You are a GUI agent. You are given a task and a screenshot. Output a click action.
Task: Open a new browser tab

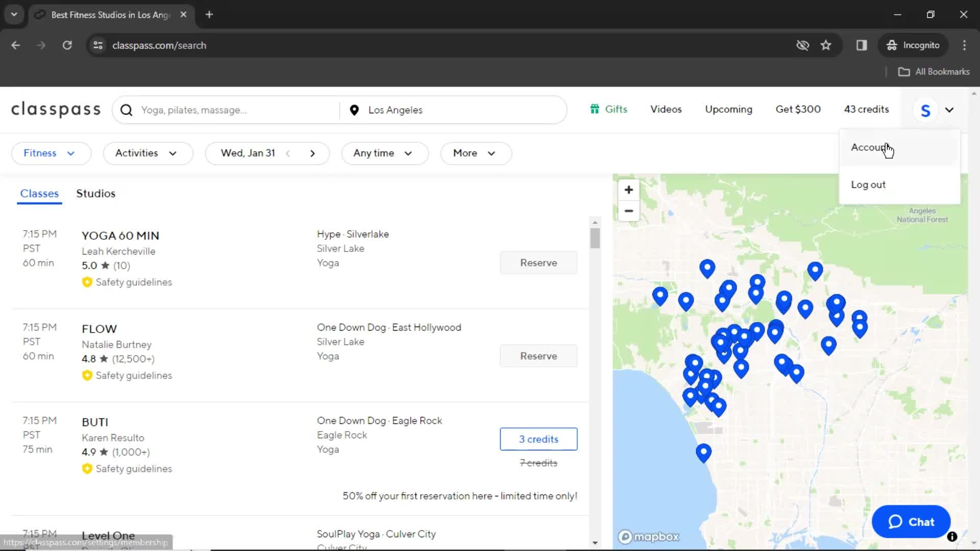tap(209, 15)
